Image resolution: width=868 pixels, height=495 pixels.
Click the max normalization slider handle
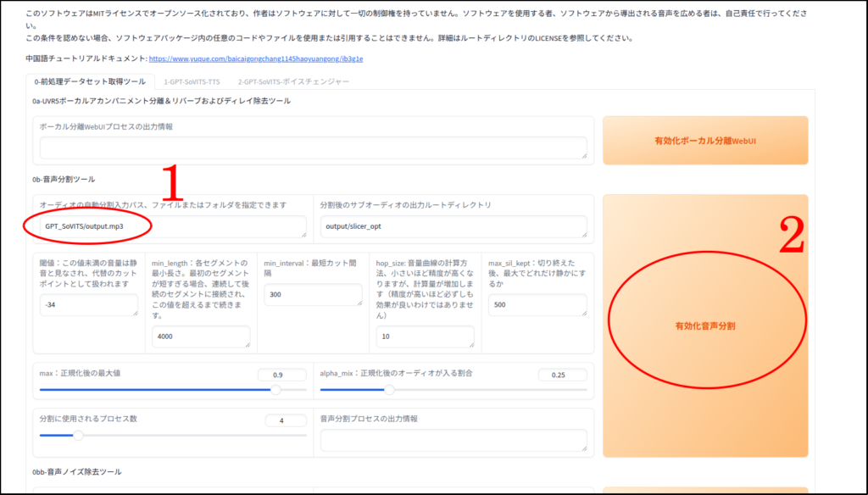coord(275,390)
